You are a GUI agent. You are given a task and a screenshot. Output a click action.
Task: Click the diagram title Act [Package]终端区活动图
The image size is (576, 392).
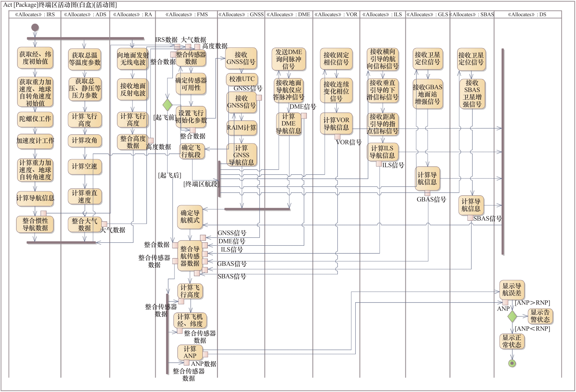coord(60,5)
